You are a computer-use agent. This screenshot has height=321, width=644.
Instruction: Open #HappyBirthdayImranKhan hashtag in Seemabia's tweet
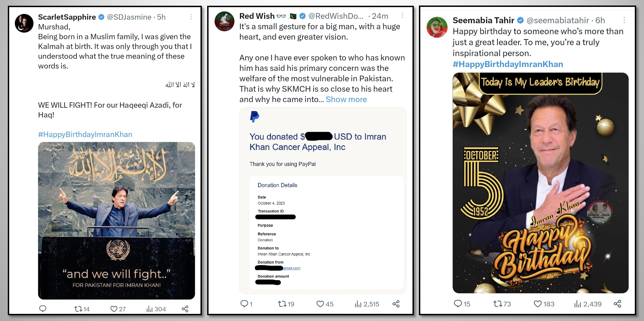coord(508,64)
